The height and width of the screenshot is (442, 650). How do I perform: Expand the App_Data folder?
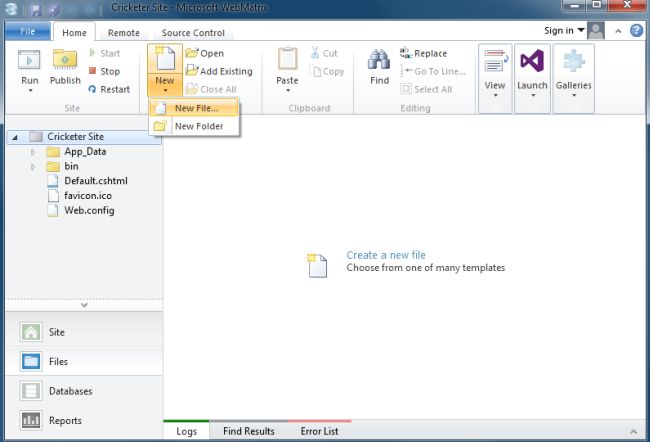[33, 152]
